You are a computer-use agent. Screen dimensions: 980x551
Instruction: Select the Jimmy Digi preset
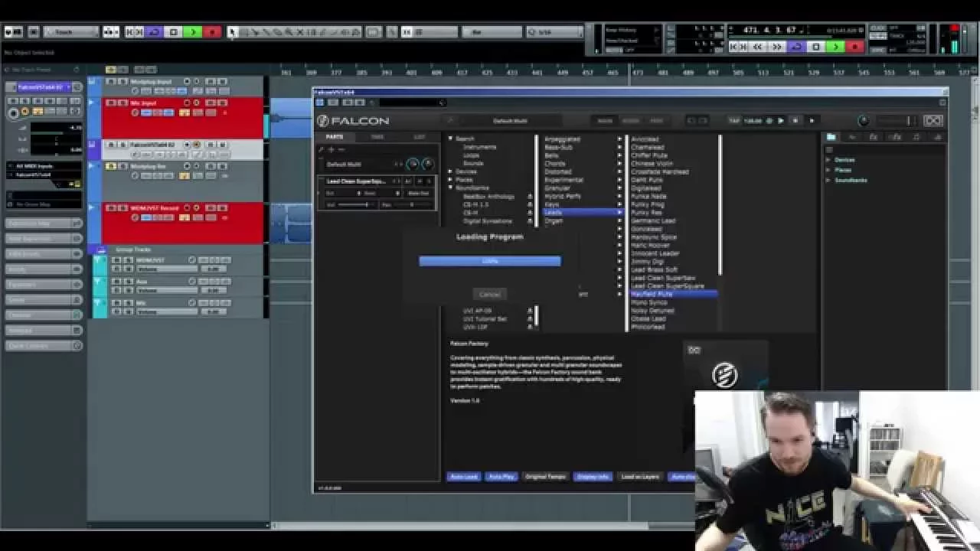coord(648,261)
